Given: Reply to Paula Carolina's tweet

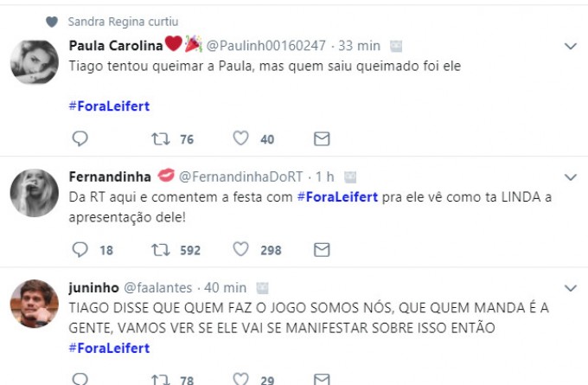Looking at the screenshot, I should pos(80,139).
